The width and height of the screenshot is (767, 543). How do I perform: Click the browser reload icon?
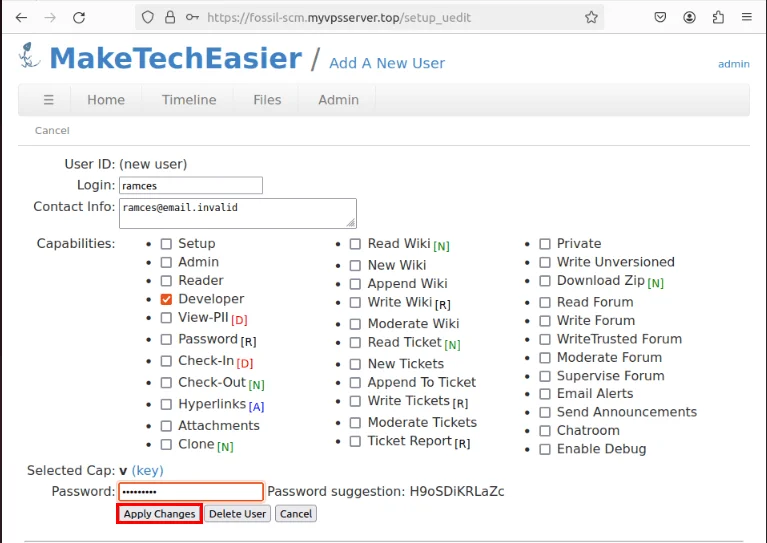(x=79, y=17)
